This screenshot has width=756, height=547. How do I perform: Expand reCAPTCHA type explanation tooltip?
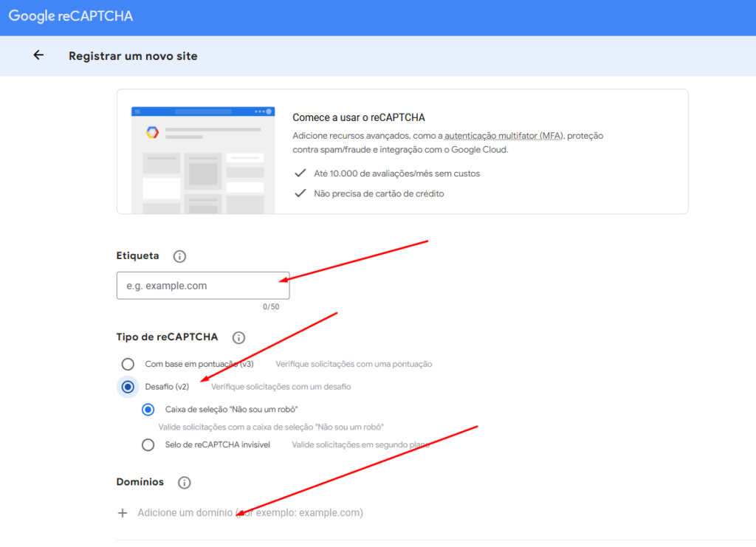click(238, 337)
